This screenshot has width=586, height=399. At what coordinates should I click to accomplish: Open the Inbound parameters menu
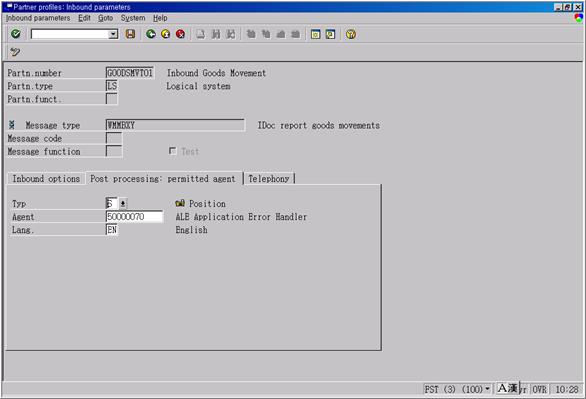pyautogui.click(x=38, y=18)
